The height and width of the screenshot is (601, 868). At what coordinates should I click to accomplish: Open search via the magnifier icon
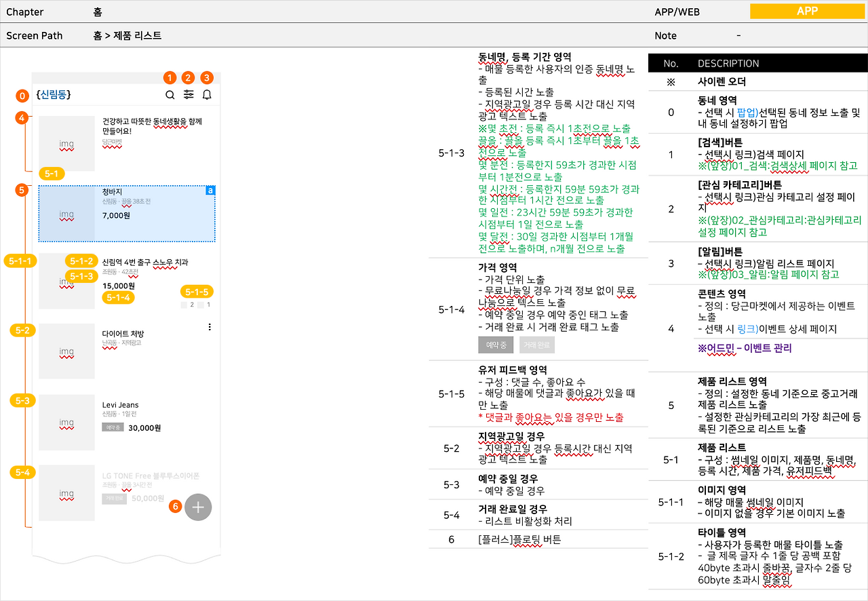click(170, 95)
